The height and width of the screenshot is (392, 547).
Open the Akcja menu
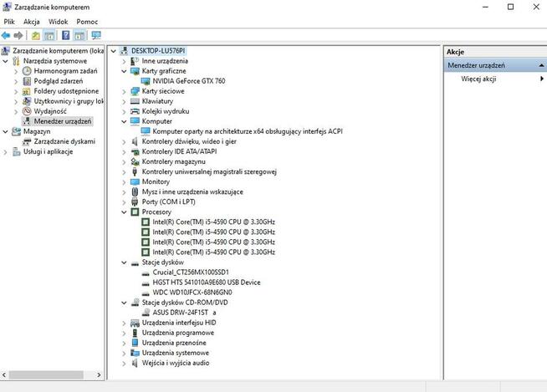[32, 22]
